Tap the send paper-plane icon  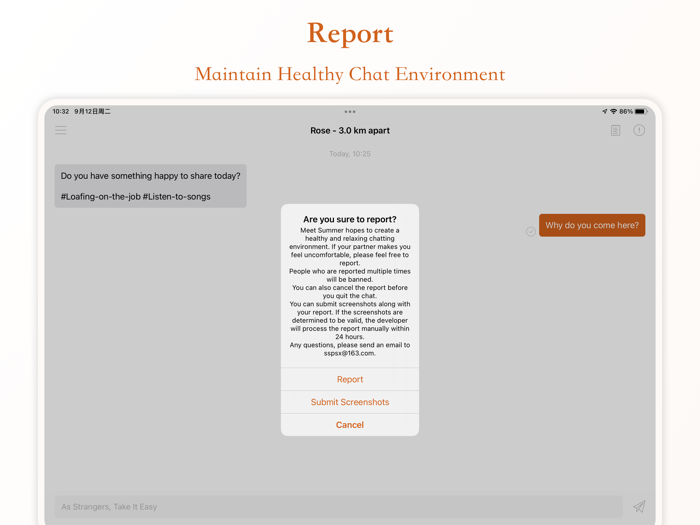(639, 506)
